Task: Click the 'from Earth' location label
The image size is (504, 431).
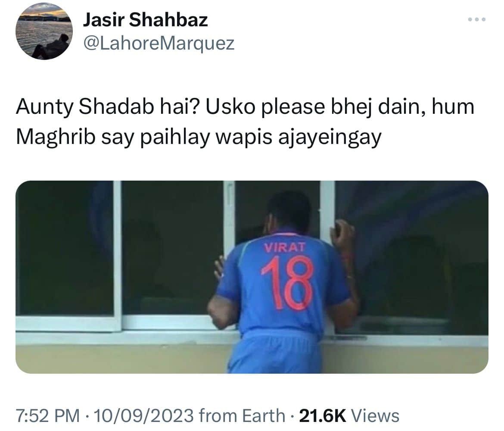Action: [x=242, y=415]
